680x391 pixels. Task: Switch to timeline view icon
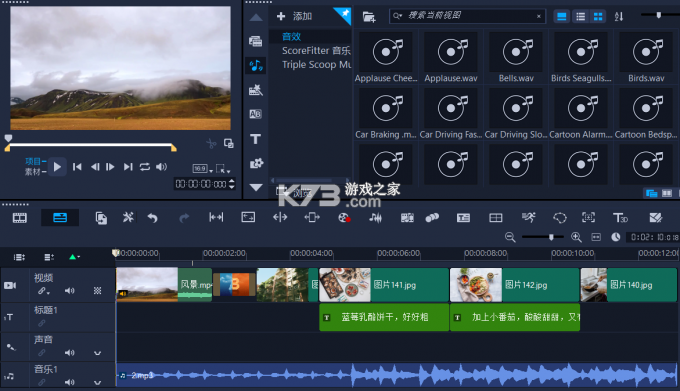pyautogui.click(x=60, y=218)
